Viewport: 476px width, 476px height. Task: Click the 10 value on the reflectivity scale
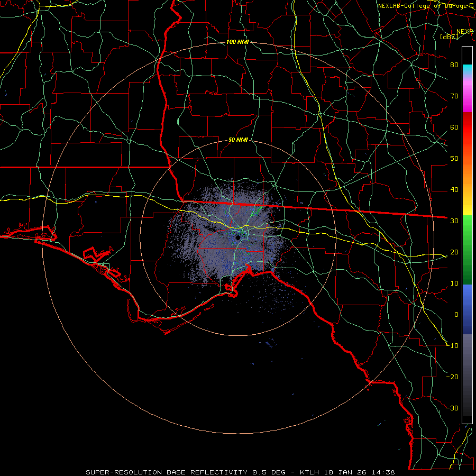click(x=454, y=283)
